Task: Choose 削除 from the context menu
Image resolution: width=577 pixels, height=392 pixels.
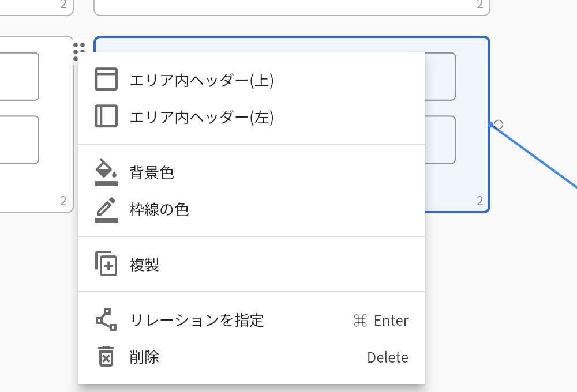Action: pos(252,357)
